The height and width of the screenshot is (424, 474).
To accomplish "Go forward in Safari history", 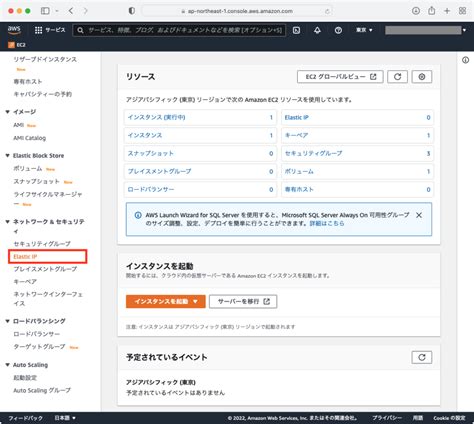I will pos(86,11).
